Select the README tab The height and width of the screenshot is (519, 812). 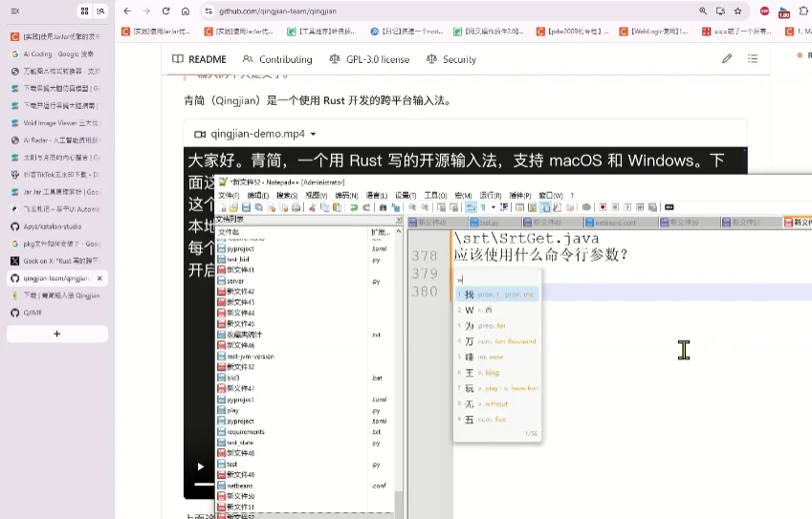199,59
